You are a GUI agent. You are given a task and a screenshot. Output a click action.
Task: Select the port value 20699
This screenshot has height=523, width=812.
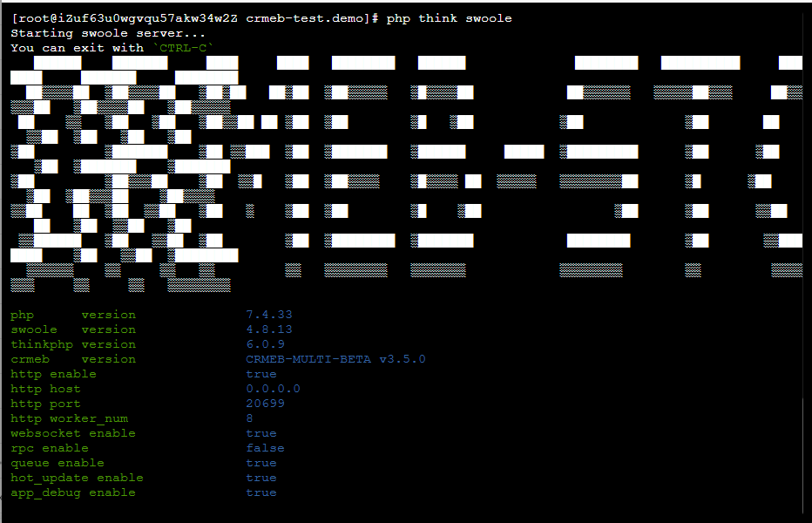pyautogui.click(x=265, y=404)
